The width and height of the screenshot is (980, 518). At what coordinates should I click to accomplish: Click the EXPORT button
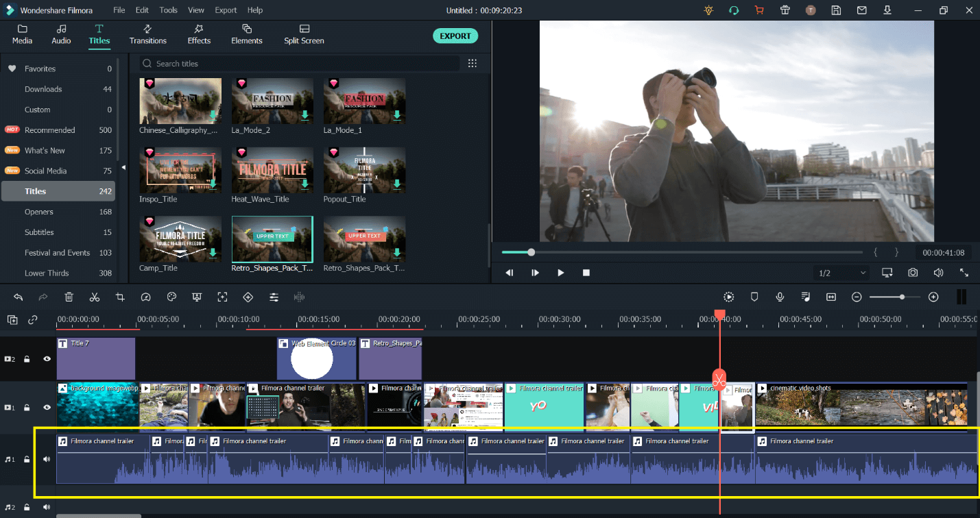click(x=455, y=36)
